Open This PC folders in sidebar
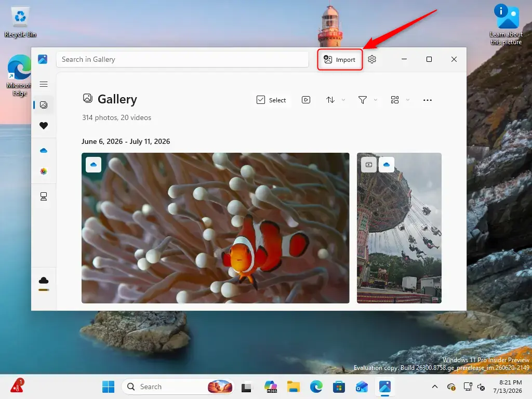 click(x=44, y=196)
